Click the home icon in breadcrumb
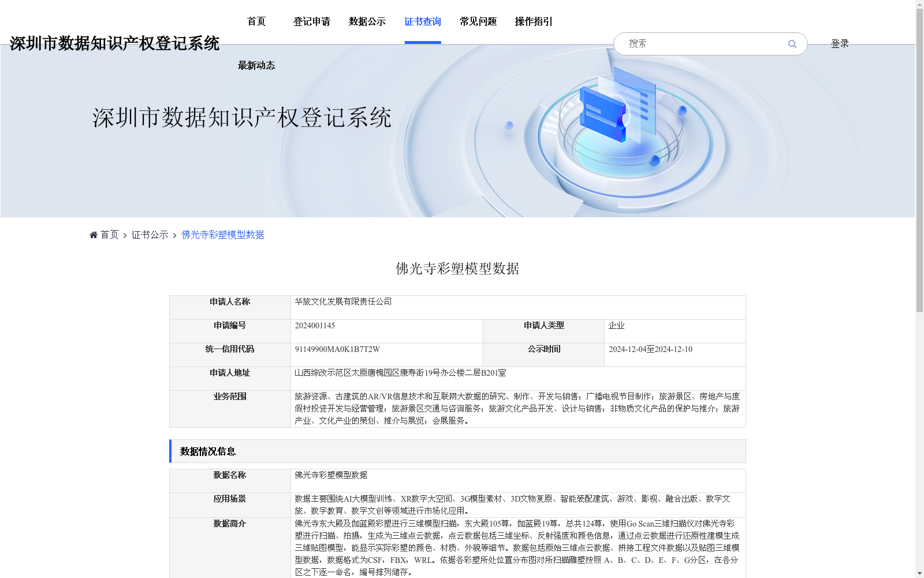 click(x=94, y=235)
